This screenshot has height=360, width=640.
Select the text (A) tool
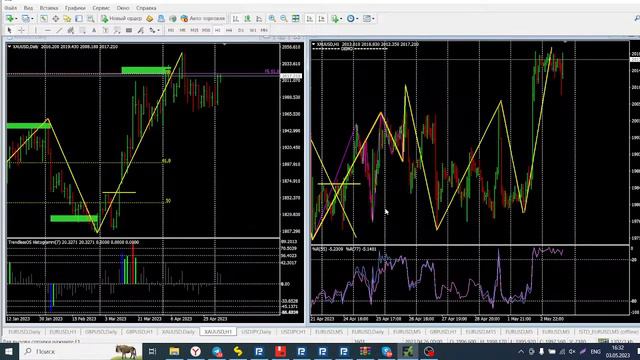94,30
